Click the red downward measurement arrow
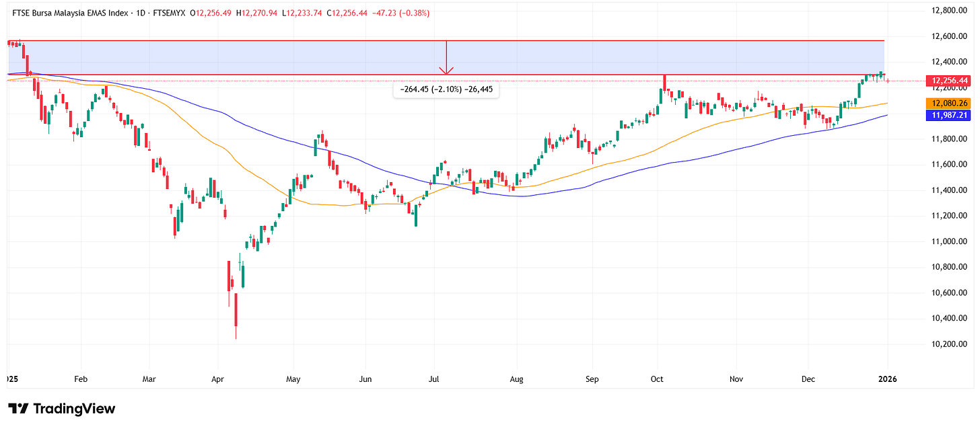Viewport: 980px width, 429px height. tap(446, 57)
